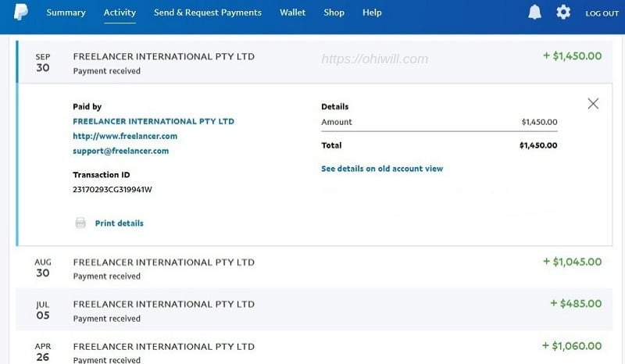Click the + $1,060.00 amount
Image resolution: width=625 pixels, height=364 pixels.
pos(572,346)
